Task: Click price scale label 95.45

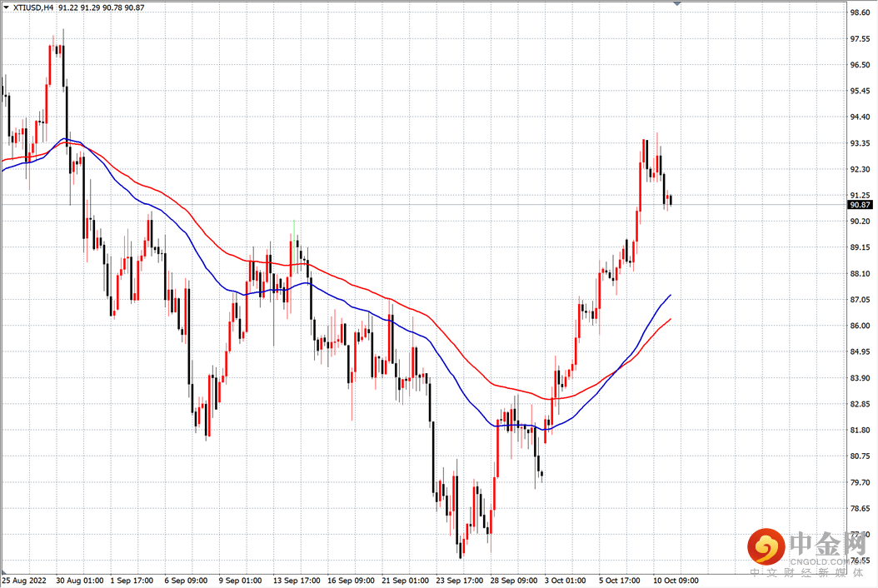Action: click(x=860, y=91)
